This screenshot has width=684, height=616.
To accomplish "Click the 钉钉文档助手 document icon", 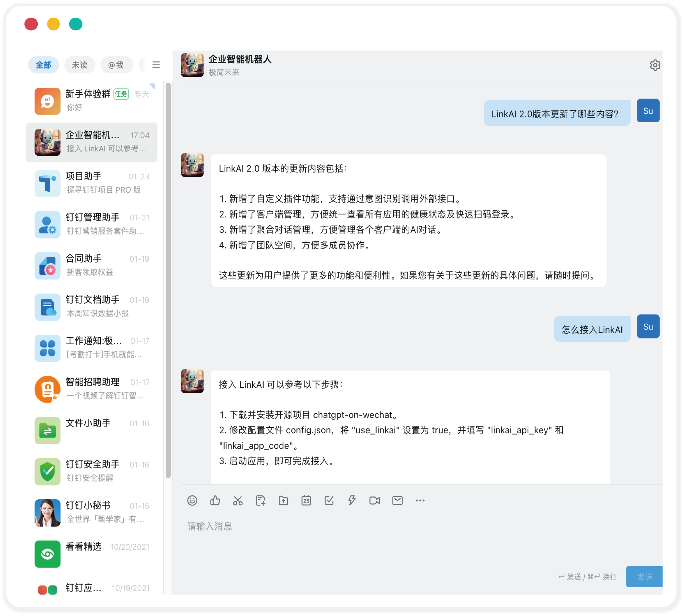I will 47,307.
